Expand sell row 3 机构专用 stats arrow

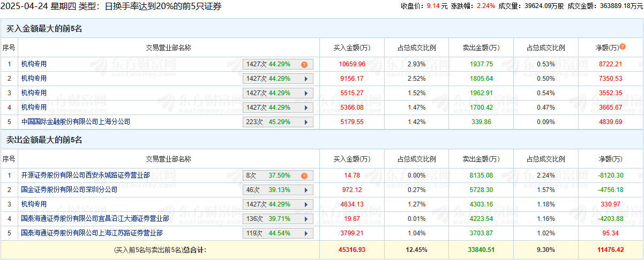coord(306,204)
